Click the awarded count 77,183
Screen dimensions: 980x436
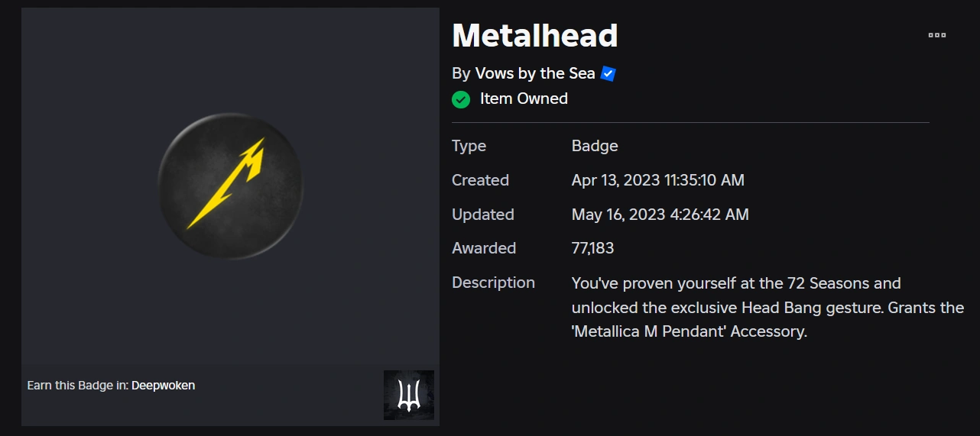[592, 248]
